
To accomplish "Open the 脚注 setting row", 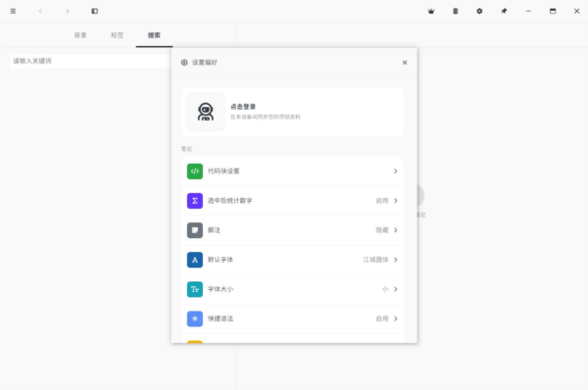I will coord(292,230).
